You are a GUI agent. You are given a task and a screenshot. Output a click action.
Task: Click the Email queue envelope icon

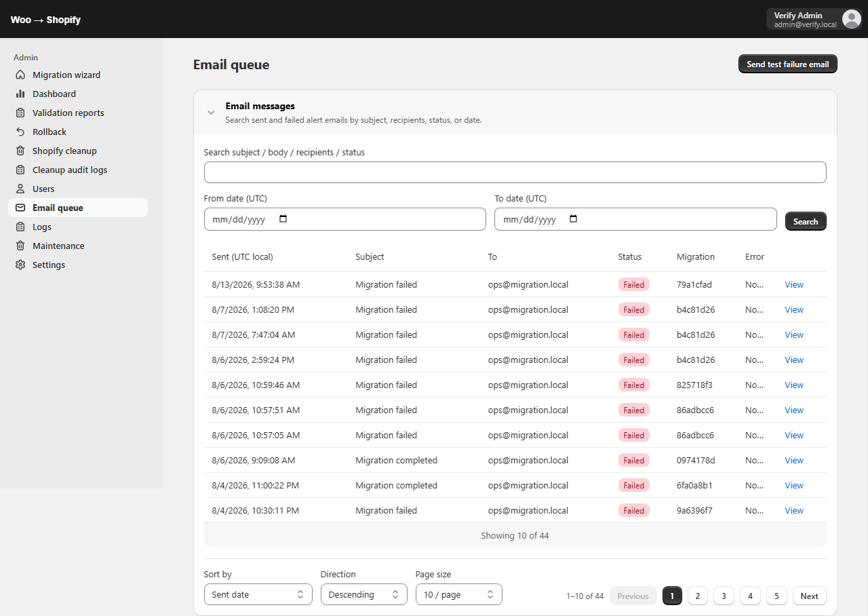click(x=20, y=208)
